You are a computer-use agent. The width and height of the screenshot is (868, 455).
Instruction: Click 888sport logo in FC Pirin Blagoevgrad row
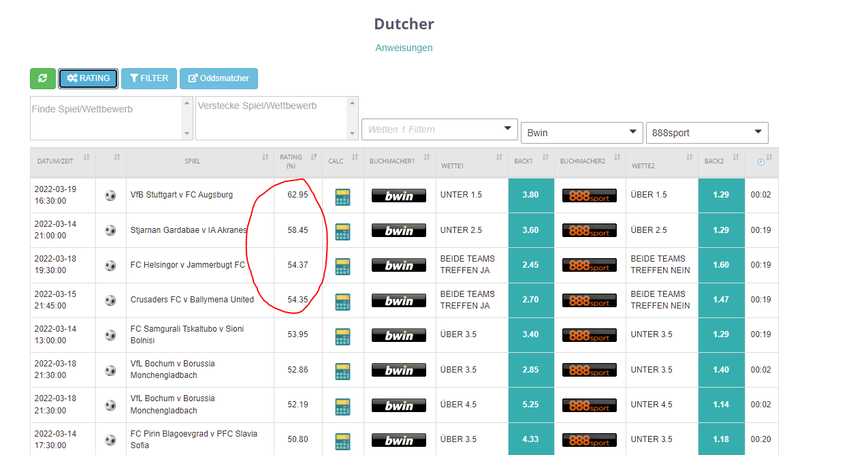click(590, 440)
